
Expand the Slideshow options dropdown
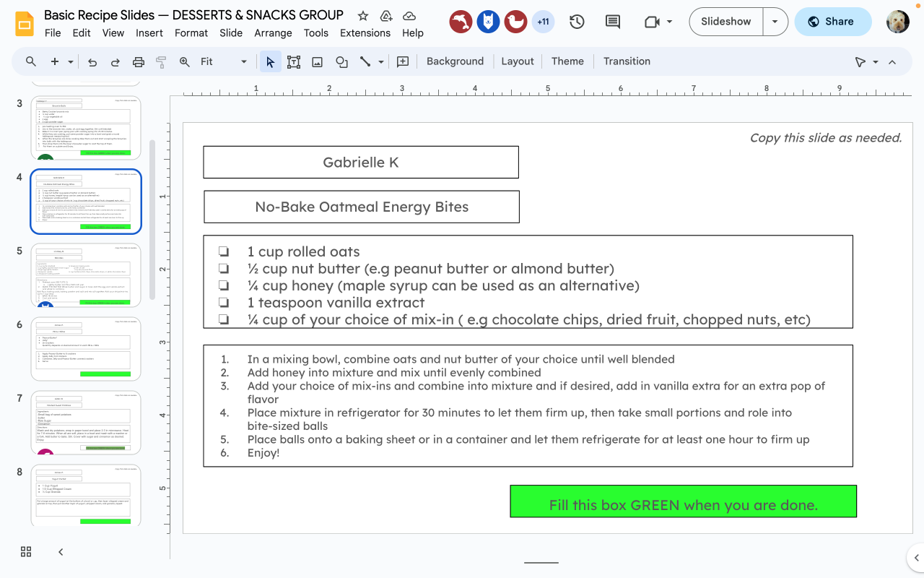point(775,22)
